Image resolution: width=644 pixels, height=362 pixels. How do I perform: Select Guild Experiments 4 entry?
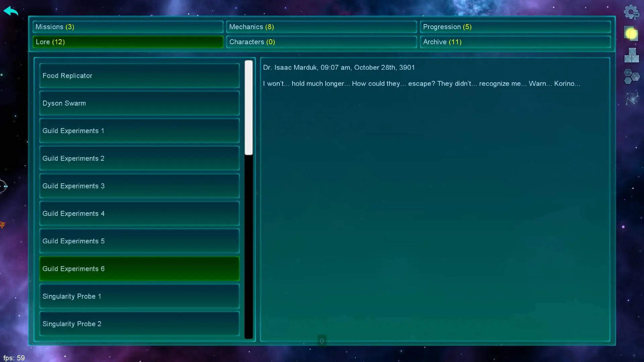pos(139,214)
